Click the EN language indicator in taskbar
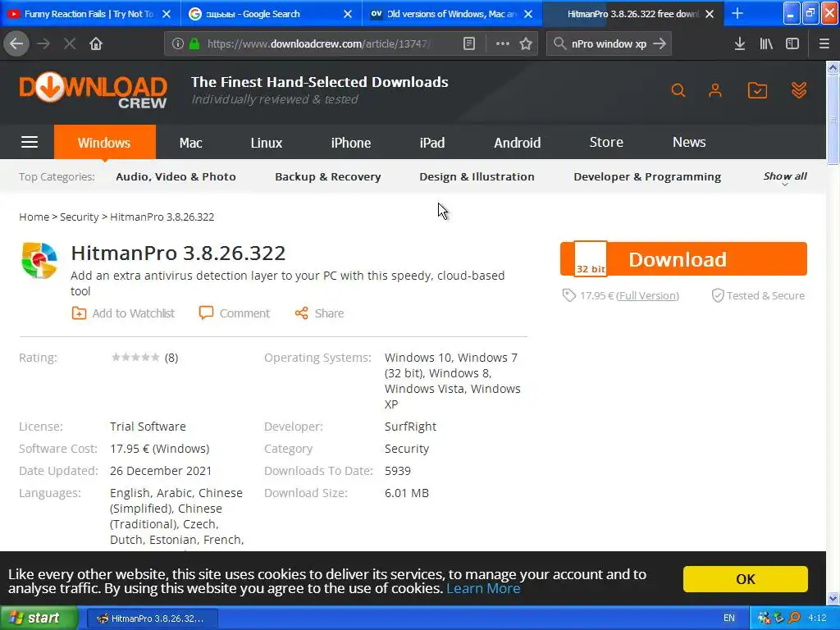This screenshot has width=840, height=630. point(729,619)
